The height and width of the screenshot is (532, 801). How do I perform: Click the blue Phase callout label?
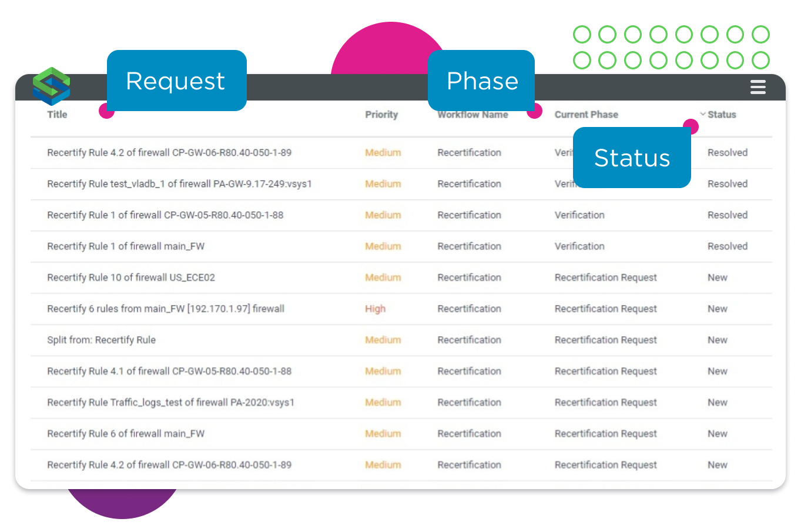481,81
